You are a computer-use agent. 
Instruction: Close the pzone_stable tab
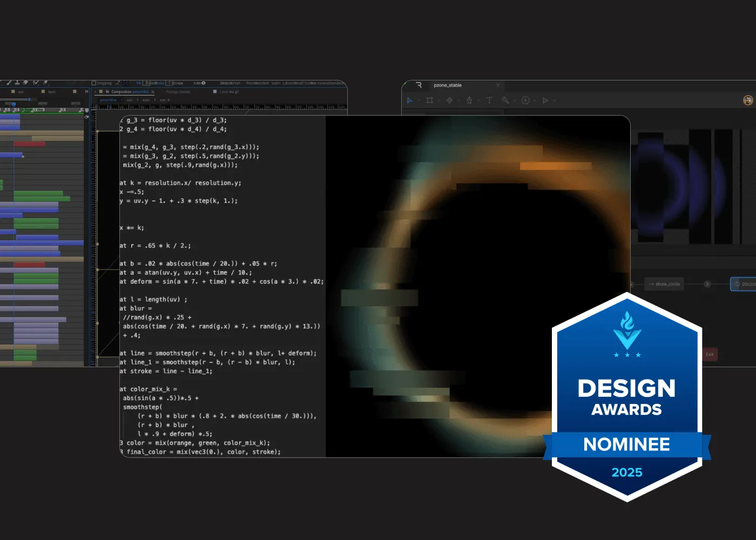click(498, 85)
